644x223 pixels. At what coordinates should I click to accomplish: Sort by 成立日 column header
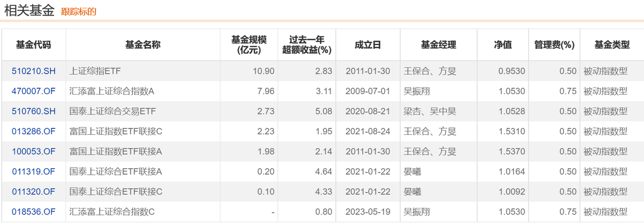pos(368,45)
